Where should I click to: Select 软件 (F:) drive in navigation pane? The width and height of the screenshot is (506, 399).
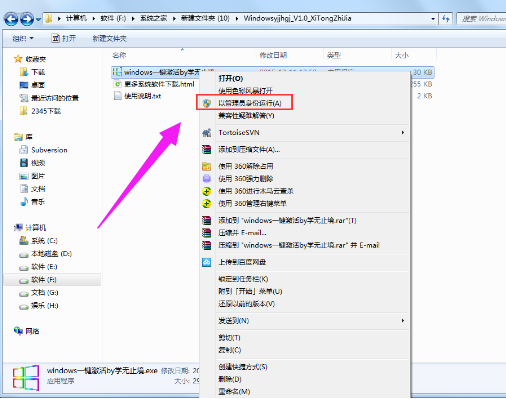pos(44,280)
